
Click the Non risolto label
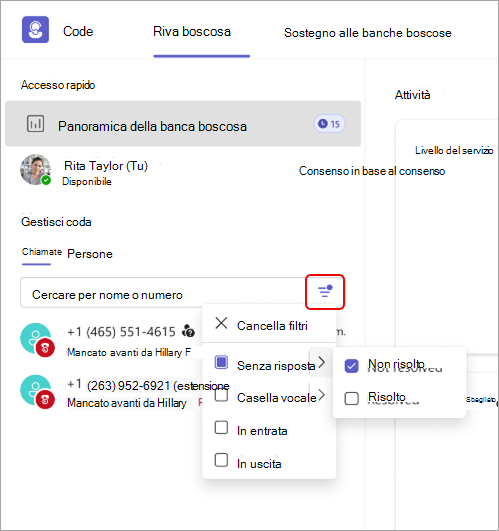pos(396,364)
